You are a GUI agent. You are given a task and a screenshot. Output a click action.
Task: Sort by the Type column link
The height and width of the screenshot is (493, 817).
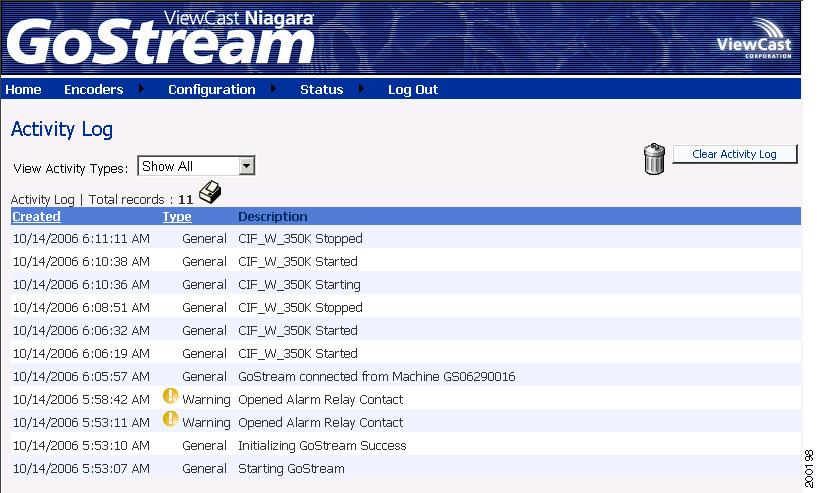(x=177, y=216)
